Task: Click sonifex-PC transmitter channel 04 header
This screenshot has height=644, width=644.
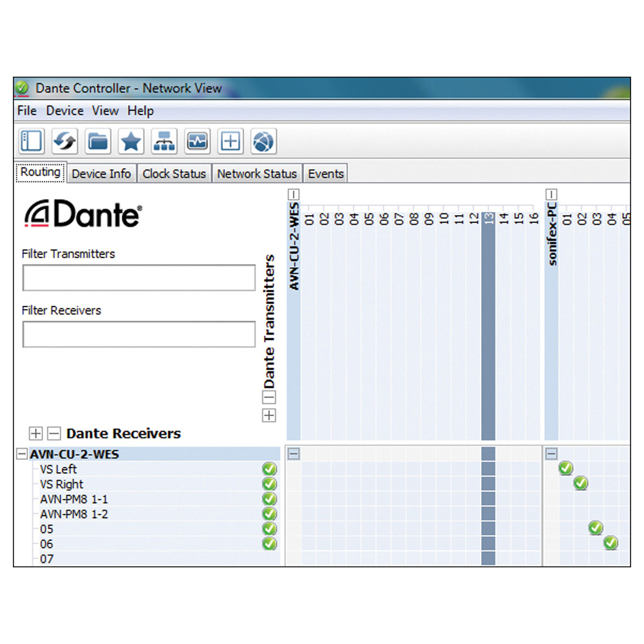Action: (x=612, y=218)
